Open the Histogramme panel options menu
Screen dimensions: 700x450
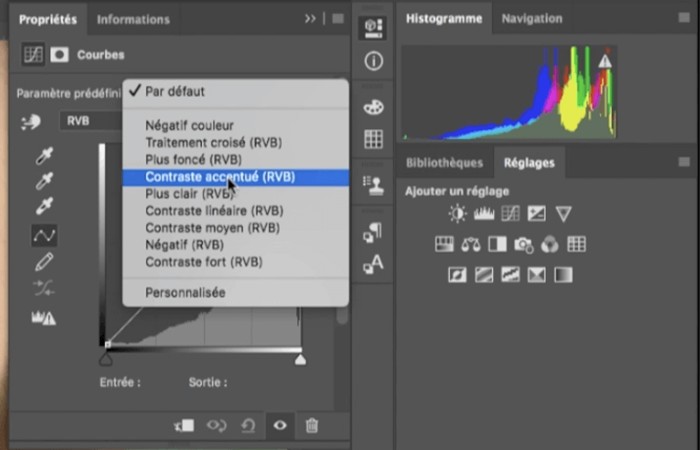click(684, 17)
